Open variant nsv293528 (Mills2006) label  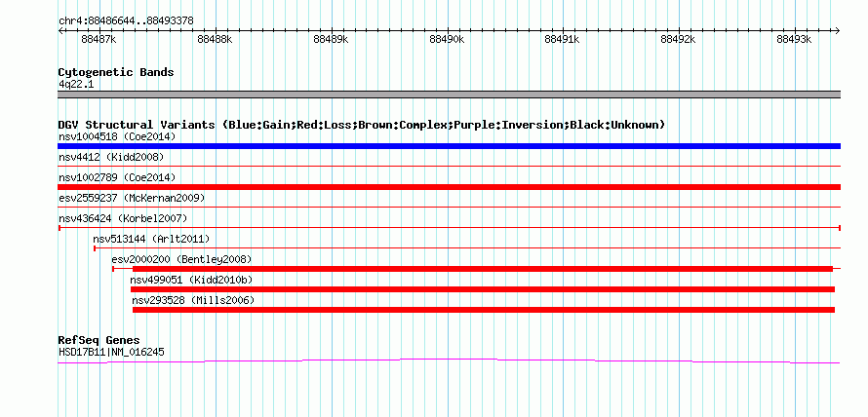point(193,300)
